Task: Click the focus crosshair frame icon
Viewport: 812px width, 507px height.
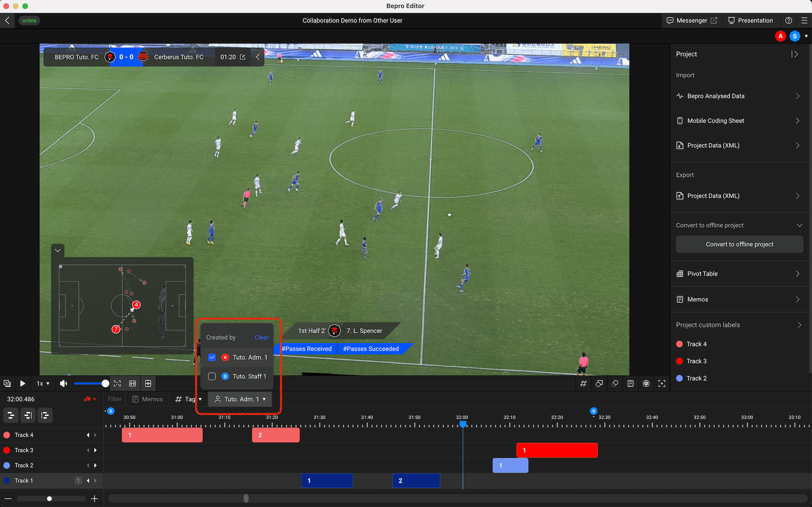Action: click(662, 384)
